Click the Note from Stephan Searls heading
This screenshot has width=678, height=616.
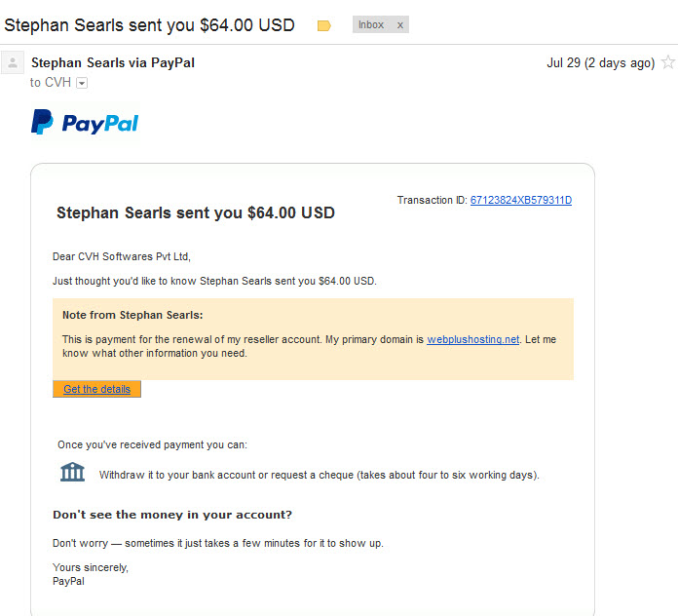click(132, 315)
